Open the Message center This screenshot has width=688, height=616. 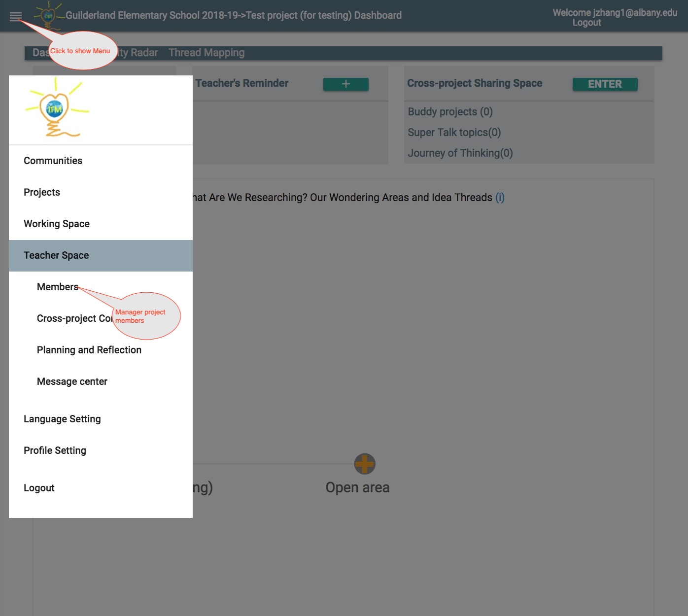click(72, 381)
